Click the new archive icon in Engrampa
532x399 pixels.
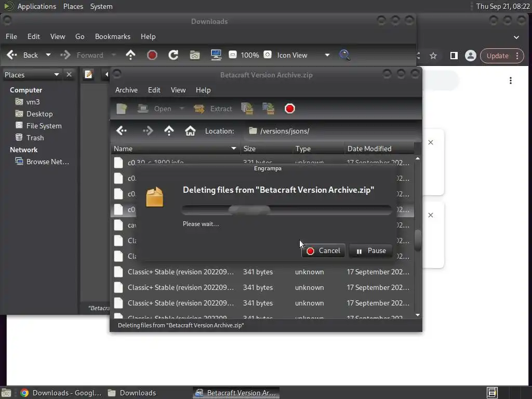[122, 109]
